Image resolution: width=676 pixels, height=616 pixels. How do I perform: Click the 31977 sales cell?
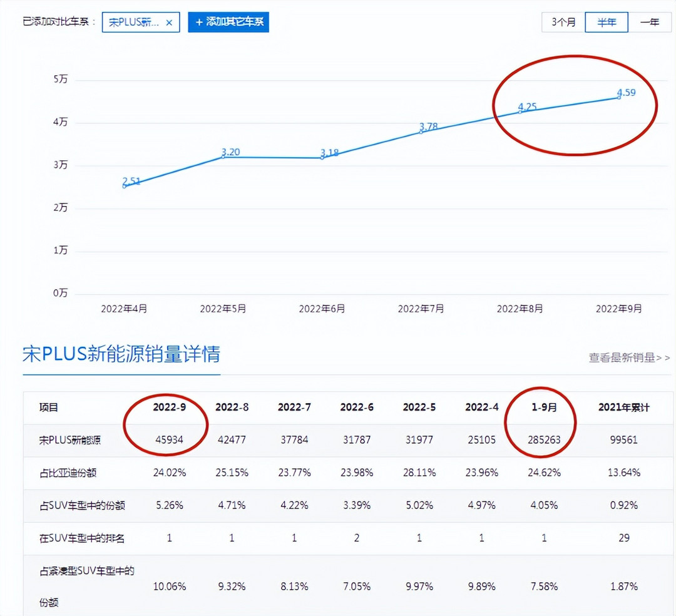click(x=419, y=439)
